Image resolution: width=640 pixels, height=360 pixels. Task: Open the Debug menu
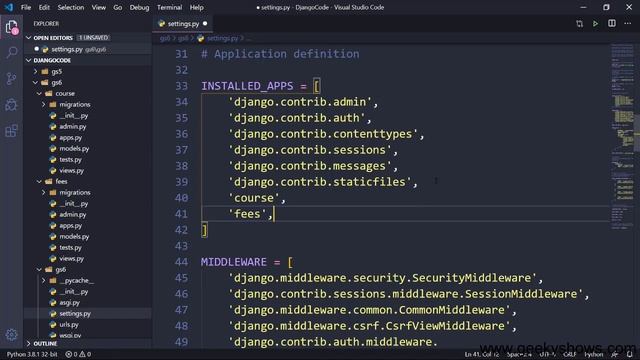(139, 7)
